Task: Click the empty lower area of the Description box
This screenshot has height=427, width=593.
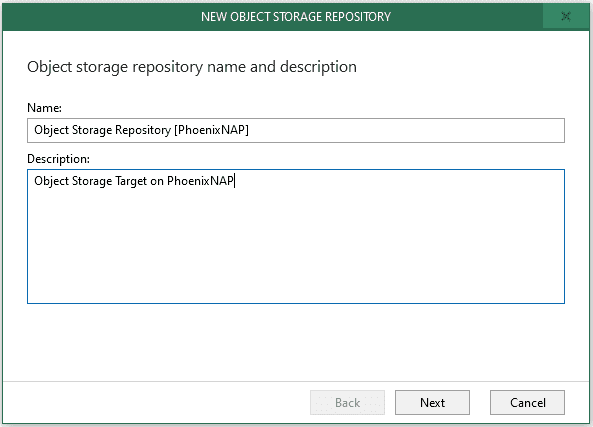Action: pos(296,257)
